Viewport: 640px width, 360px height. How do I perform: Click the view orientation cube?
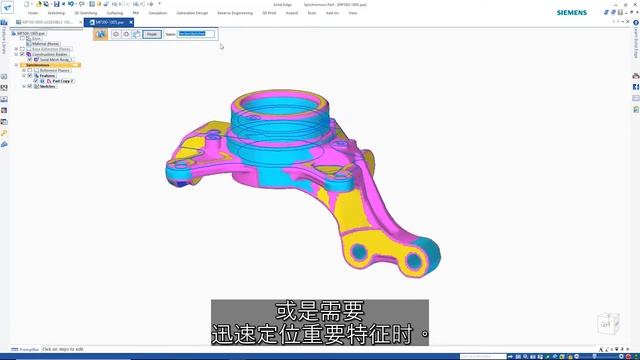pos(608,324)
